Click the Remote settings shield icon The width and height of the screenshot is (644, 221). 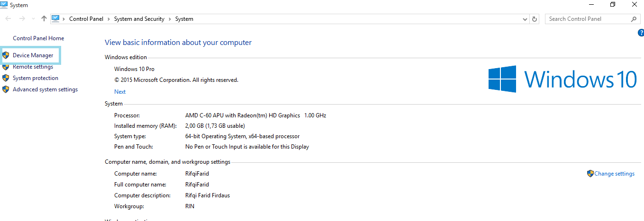click(6, 67)
